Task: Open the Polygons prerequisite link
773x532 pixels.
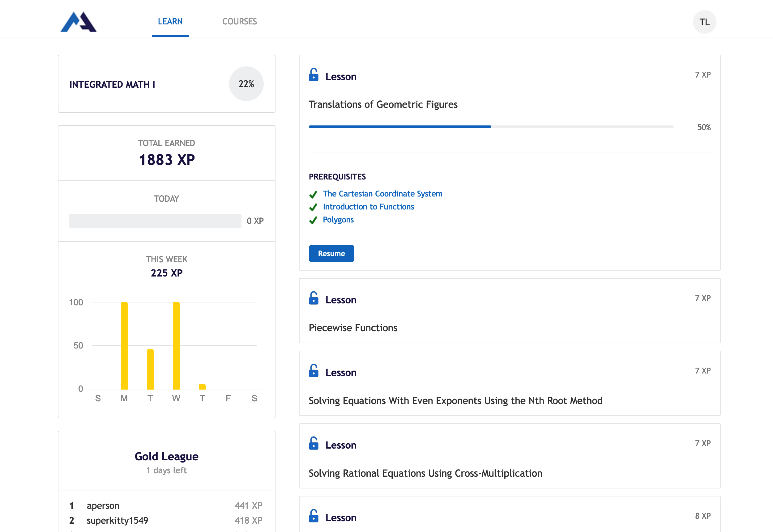Action: [x=338, y=220]
